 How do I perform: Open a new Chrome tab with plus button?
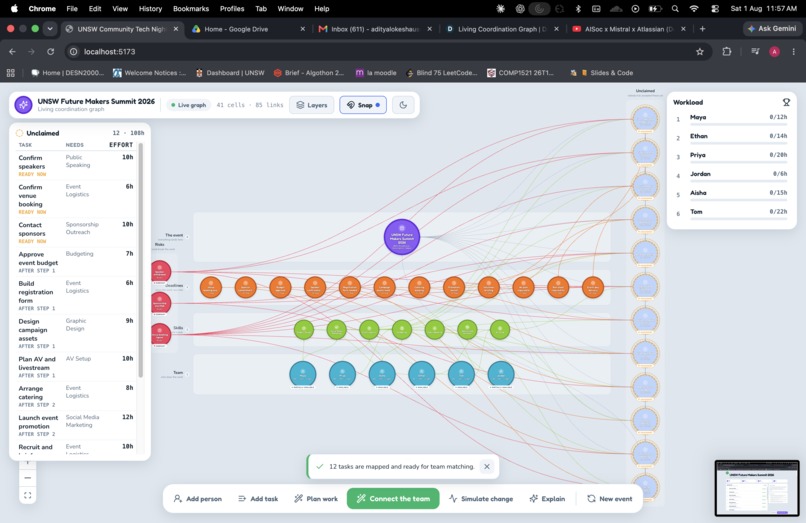702,29
